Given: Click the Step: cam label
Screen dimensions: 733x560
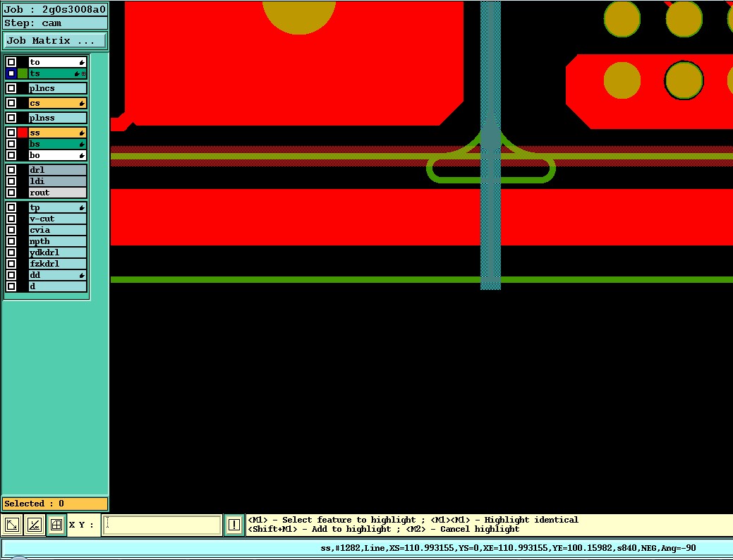Looking at the screenshot, I should coord(55,23).
